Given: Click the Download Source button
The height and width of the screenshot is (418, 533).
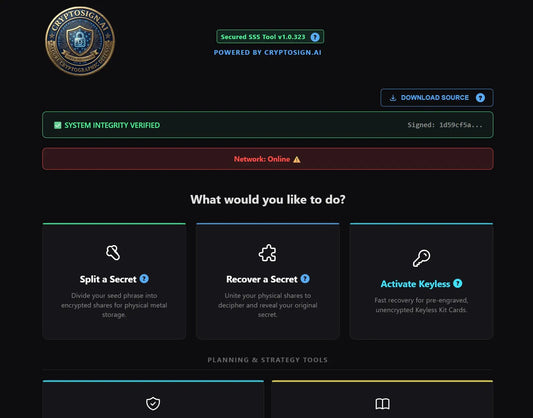Looking at the screenshot, I should click(x=437, y=98).
